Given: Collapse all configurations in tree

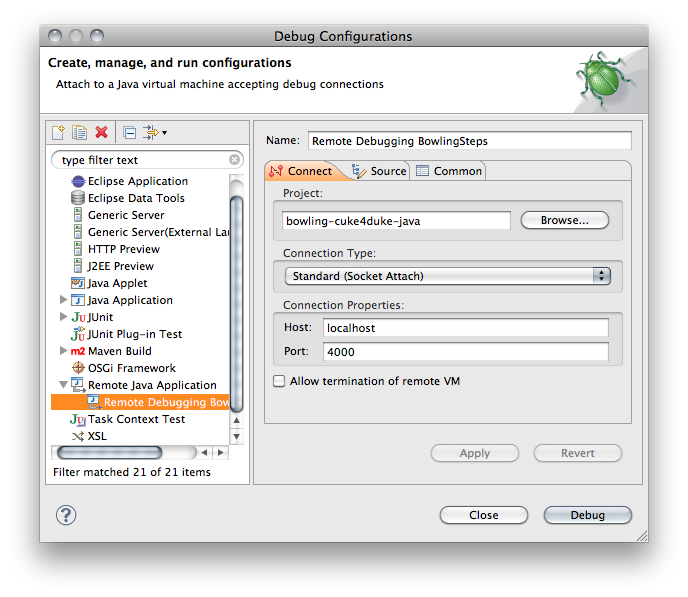Looking at the screenshot, I should [x=129, y=132].
